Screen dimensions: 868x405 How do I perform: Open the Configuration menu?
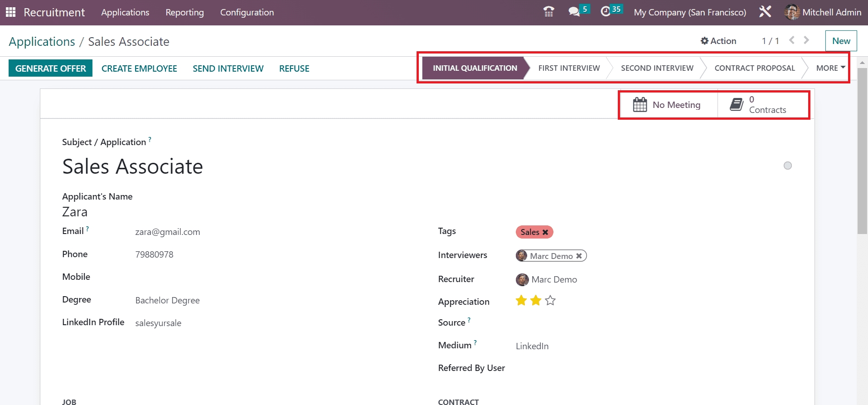(247, 12)
